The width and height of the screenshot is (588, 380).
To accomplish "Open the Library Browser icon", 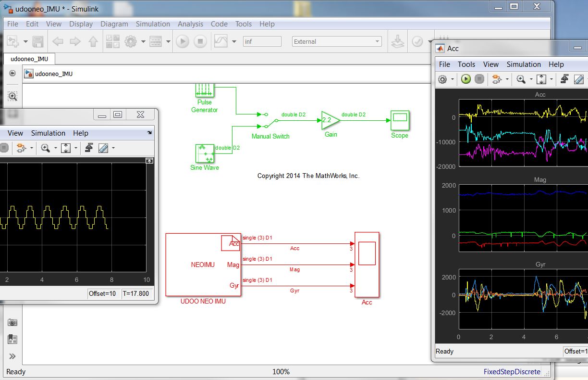I will pyautogui.click(x=113, y=41).
